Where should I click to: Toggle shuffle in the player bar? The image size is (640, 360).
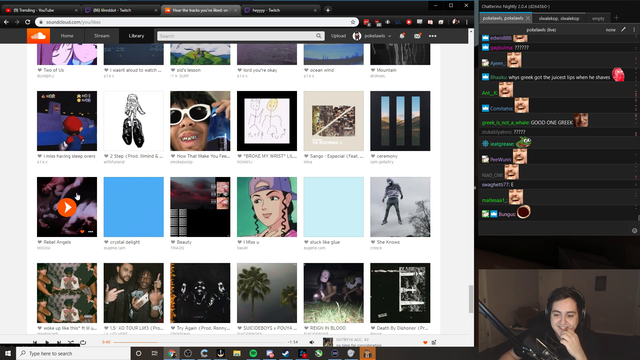(x=71, y=342)
